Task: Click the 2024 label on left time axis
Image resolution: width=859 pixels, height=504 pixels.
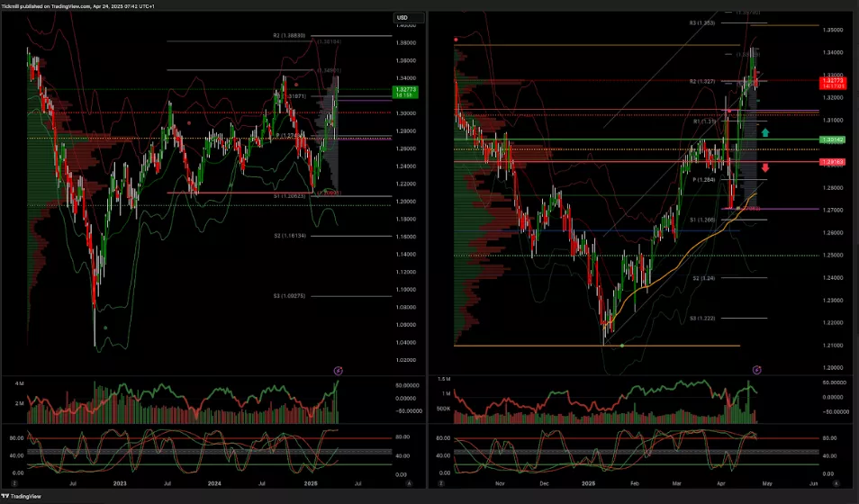Action: [213, 482]
